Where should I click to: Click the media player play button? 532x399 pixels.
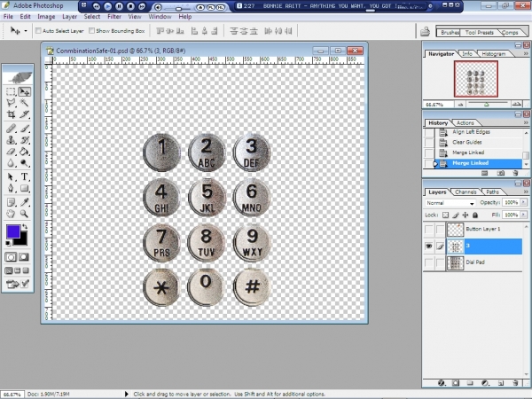pos(107,6)
